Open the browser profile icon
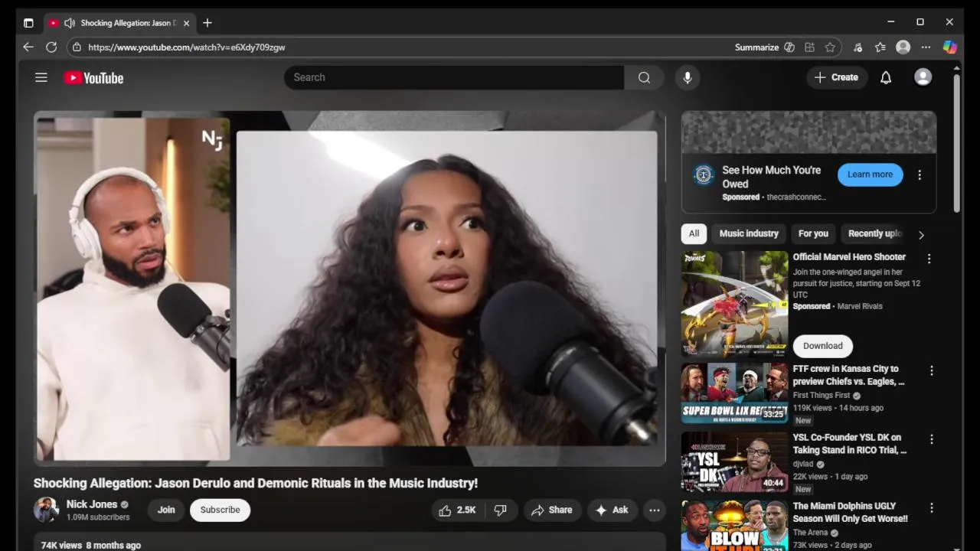This screenshot has width=980, height=551. [903, 47]
